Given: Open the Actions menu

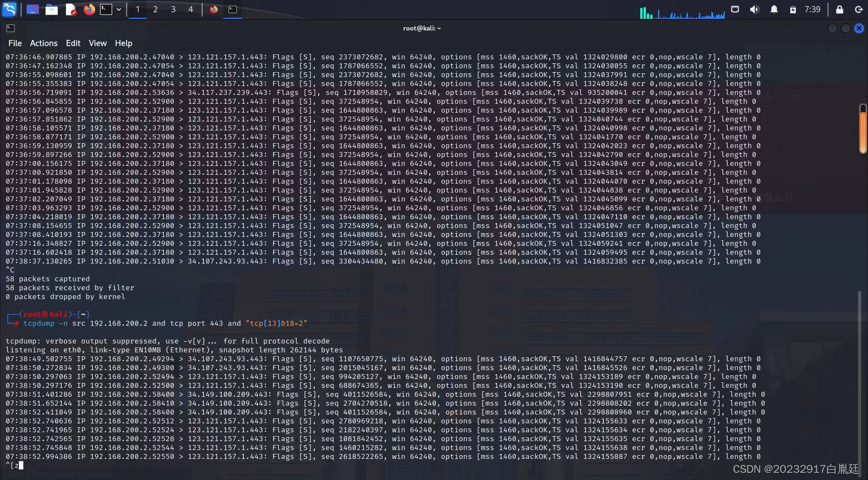Looking at the screenshot, I should tap(44, 43).
